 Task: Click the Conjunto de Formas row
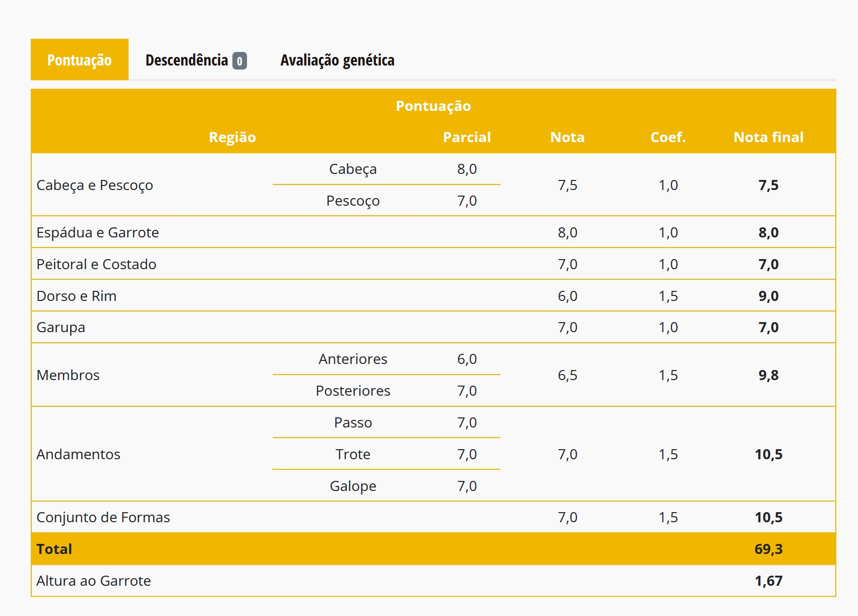(434, 517)
